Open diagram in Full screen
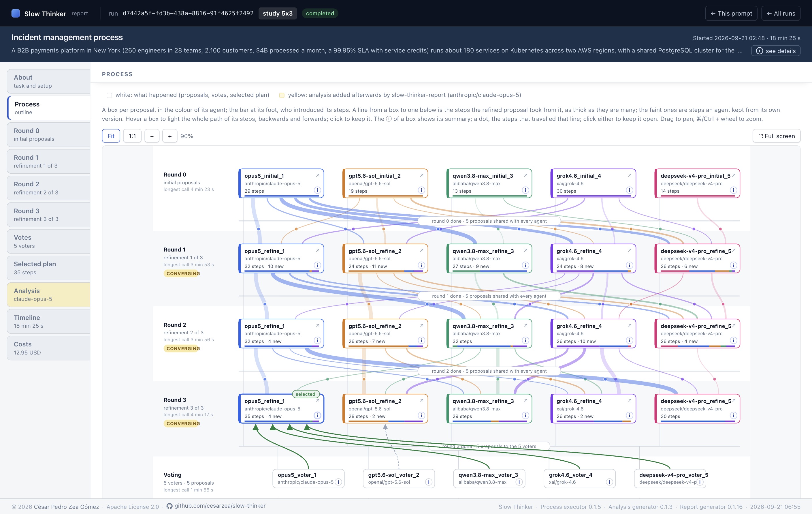The width and height of the screenshot is (812, 514). coord(776,136)
